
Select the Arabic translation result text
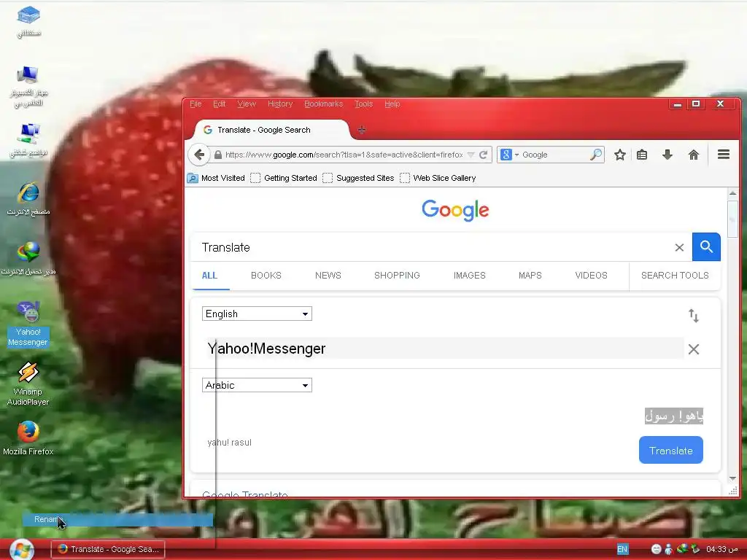coord(673,416)
